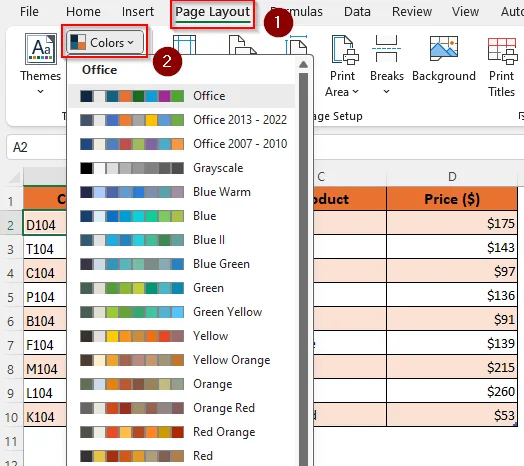Open Print Titles icon
The width and height of the screenshot is (524, 466).
pos(502,51)
